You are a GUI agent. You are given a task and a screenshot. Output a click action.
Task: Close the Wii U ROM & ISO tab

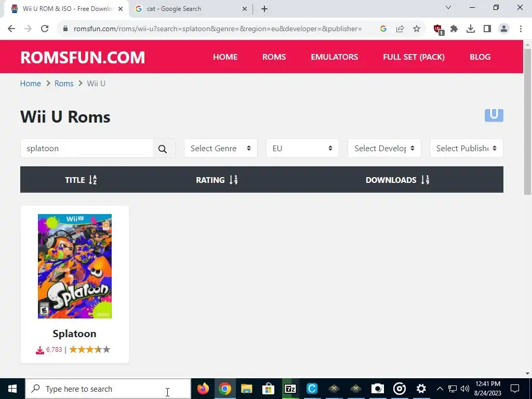(x=121, y=9)
